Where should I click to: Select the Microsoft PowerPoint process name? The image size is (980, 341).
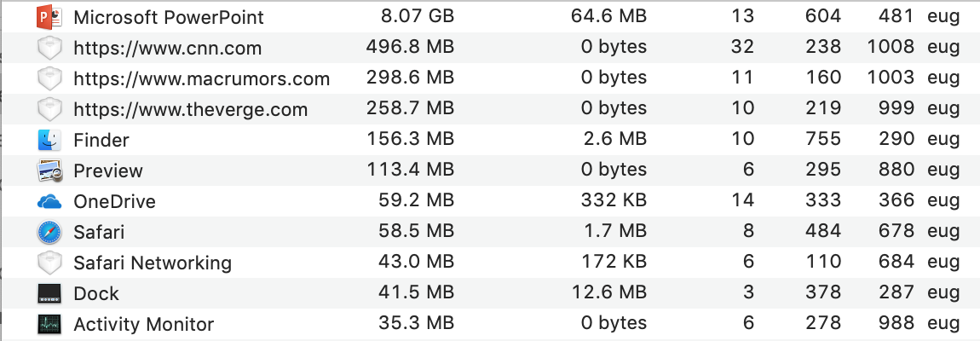point(169,17)
